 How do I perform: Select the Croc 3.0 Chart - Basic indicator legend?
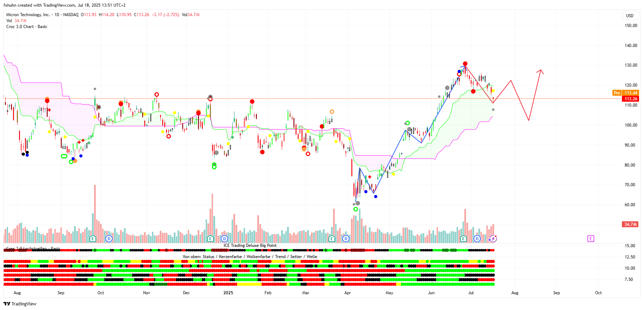[27, 27]
